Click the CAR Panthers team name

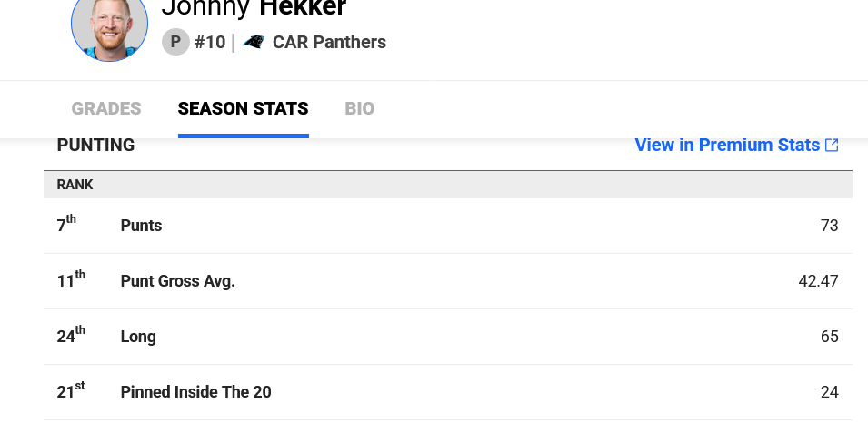[329, 42]
